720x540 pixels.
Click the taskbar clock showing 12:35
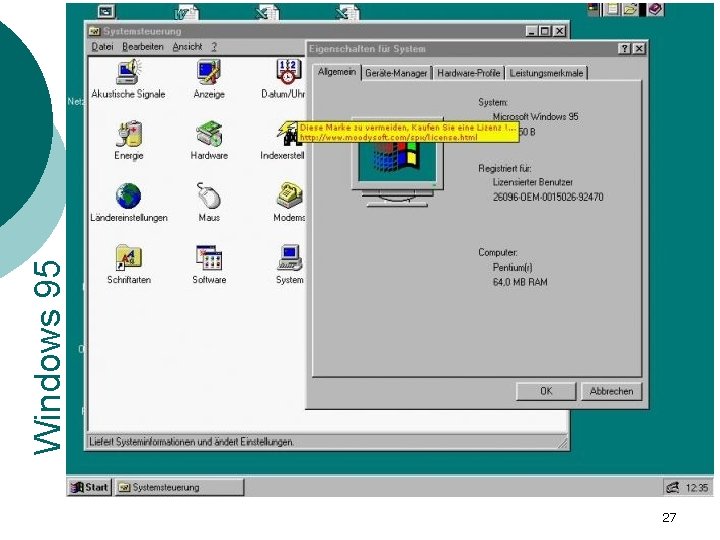click(x=697, y=488)
